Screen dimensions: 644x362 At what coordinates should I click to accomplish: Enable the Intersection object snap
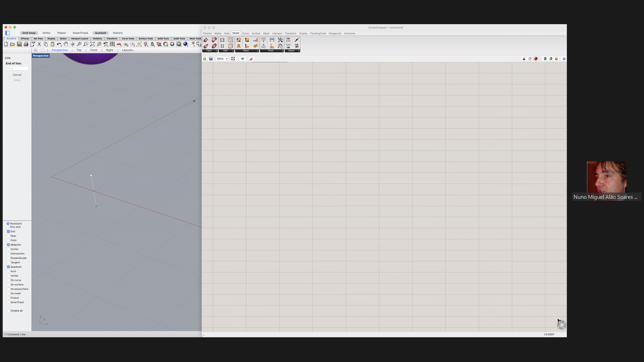pos(8,254)
